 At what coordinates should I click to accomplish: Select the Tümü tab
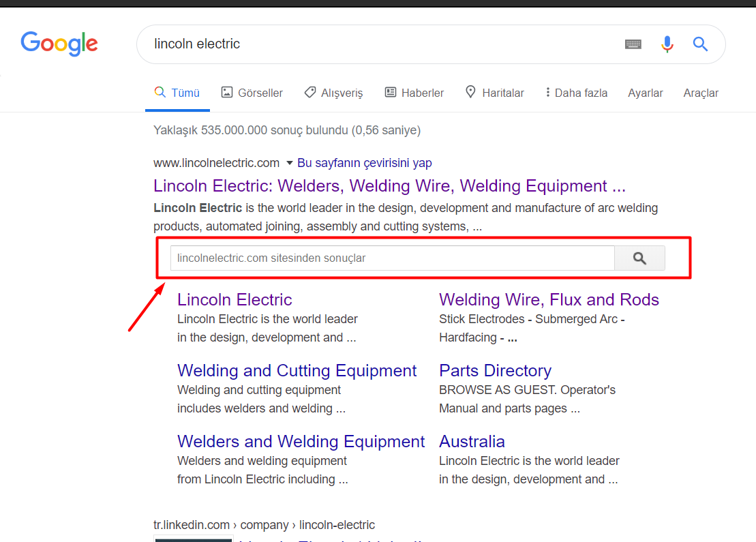tap(177, 93)
